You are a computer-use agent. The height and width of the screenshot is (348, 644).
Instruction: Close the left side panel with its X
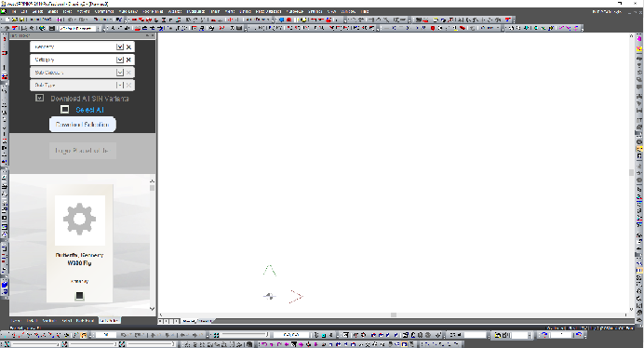tap(153, 35)
